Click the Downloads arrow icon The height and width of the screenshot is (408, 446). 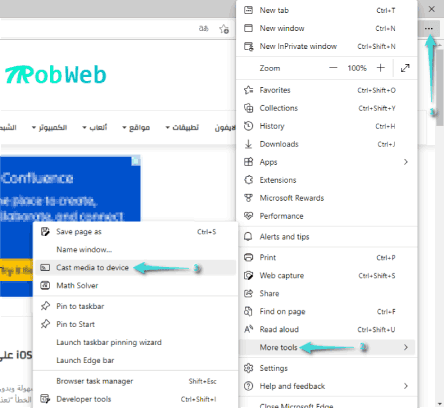point(248,144)
